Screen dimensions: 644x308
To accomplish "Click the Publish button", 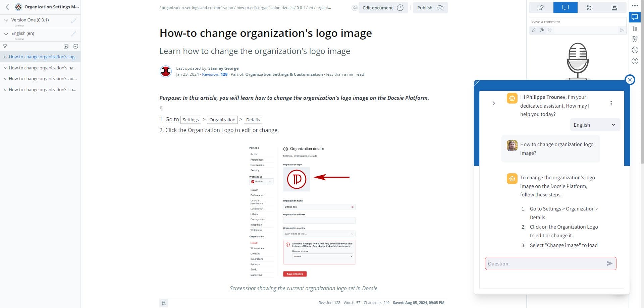I will point(430,8).
